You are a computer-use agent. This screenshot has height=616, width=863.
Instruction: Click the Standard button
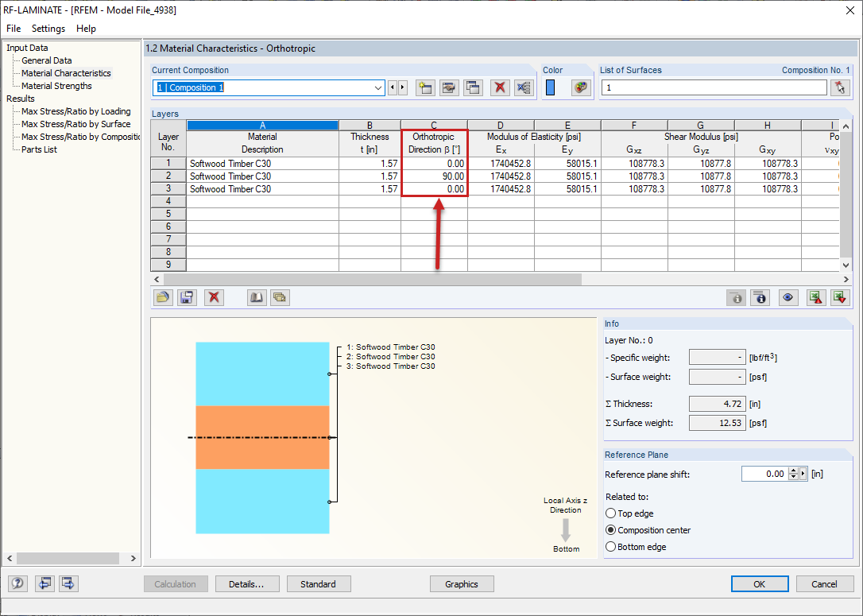pyautogui.click(x=318, y=584)
